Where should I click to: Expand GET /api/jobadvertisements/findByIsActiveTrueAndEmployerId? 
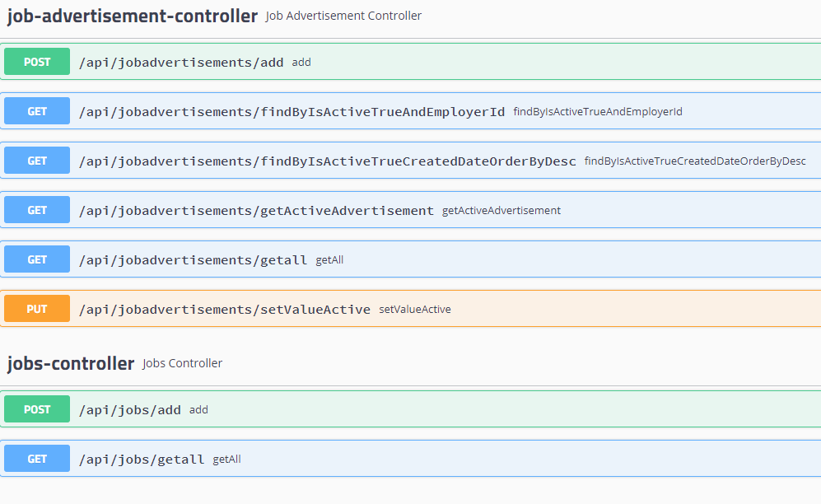pyautogui.click(x=410, y=111)
